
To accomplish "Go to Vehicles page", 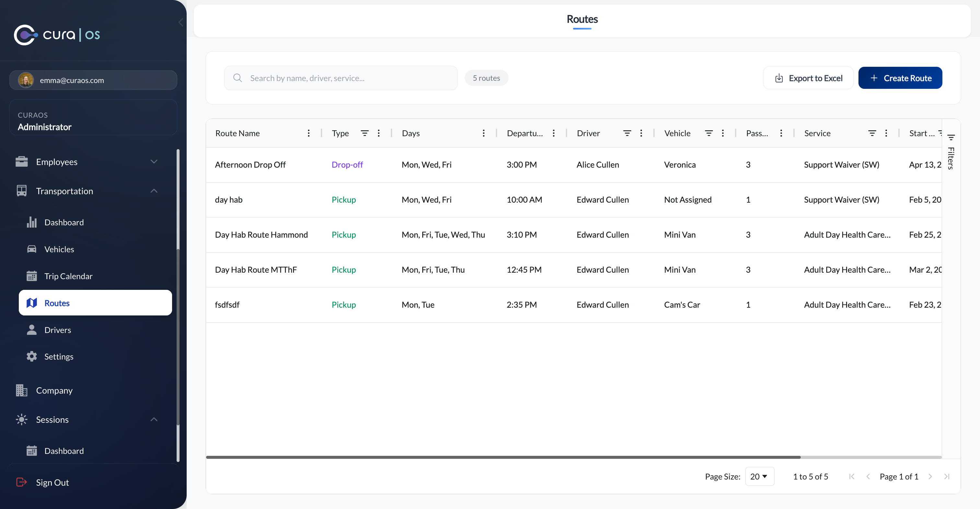I will point(59,249).
